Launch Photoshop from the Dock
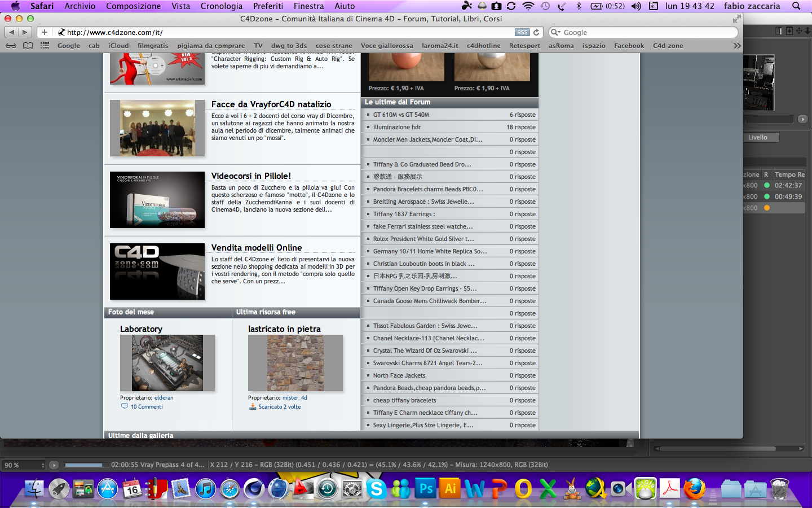This screenshot has height=508, width=812. tap(426, 488)
